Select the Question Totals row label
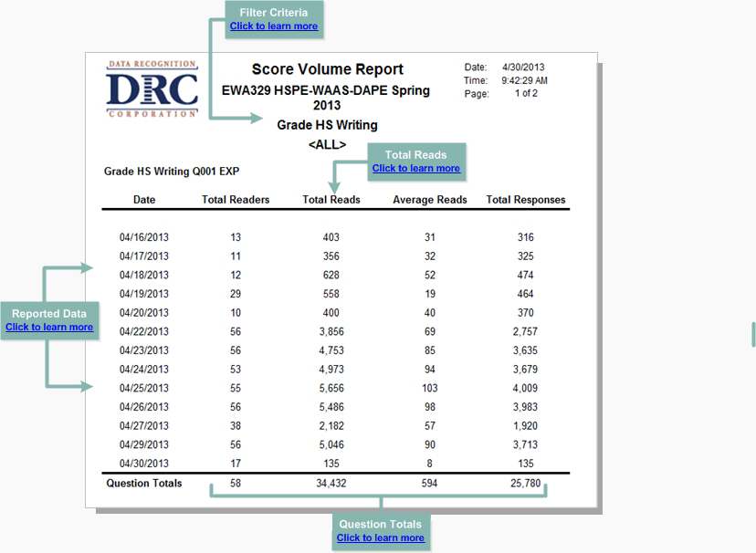This screenshot has height=553, width=756. [x=144, y=484]
